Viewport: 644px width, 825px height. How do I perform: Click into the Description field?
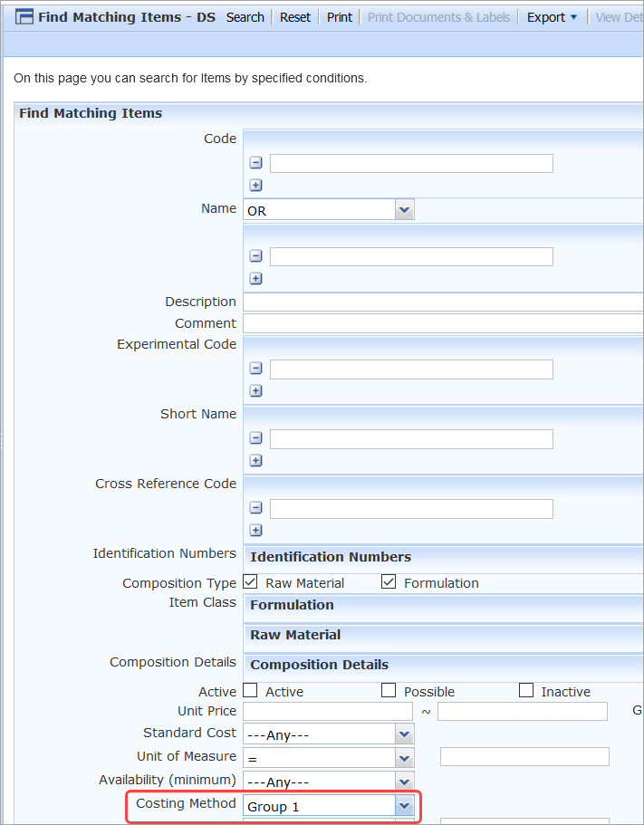tap(444, 302)
